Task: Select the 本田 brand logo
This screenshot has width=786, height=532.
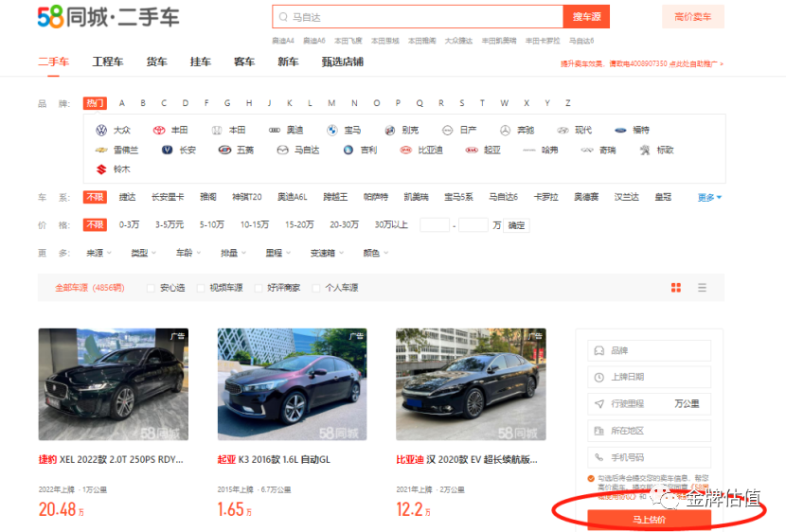Action: (217, 131)
